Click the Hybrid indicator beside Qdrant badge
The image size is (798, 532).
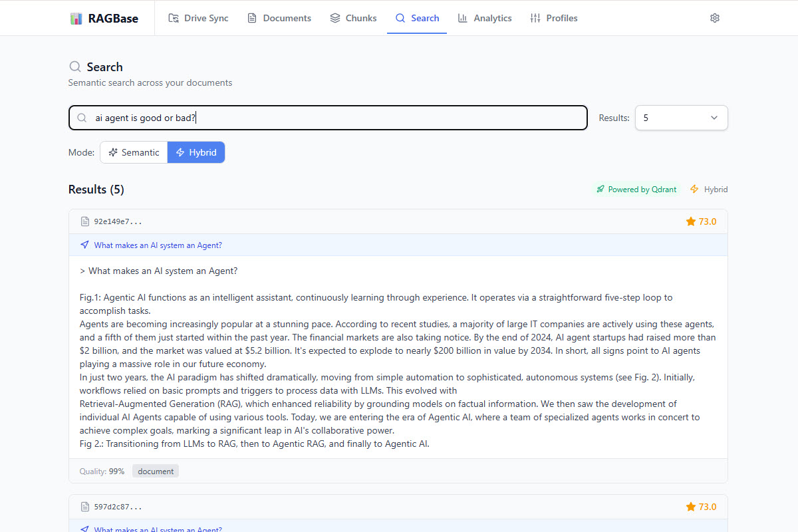click(x=709, y=190)
